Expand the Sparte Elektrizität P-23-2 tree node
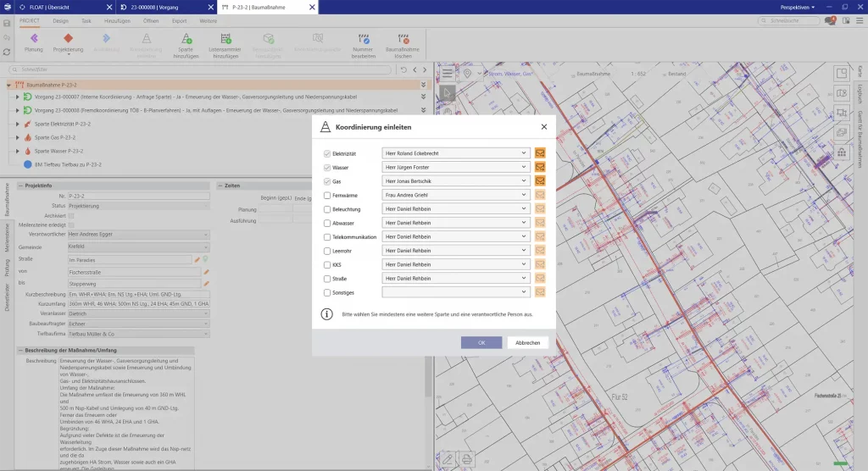Viewport: 868px width, 471px height. coord(17,125)
